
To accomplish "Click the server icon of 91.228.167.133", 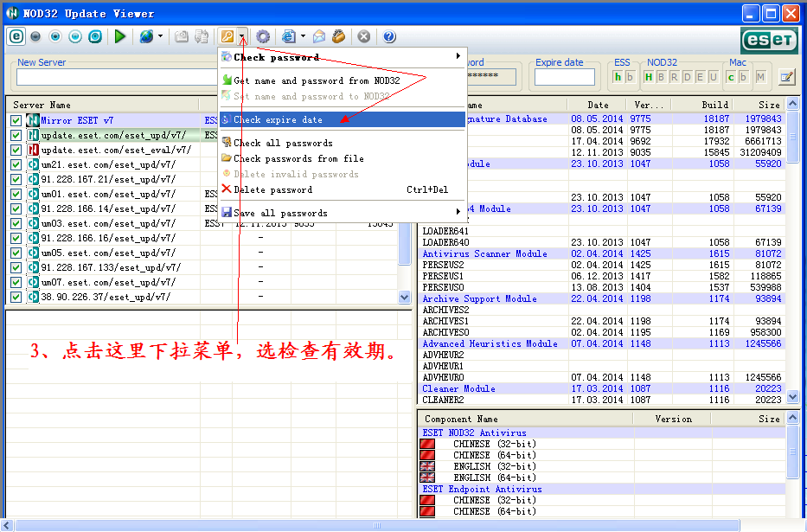I will [x=33, y=267].
